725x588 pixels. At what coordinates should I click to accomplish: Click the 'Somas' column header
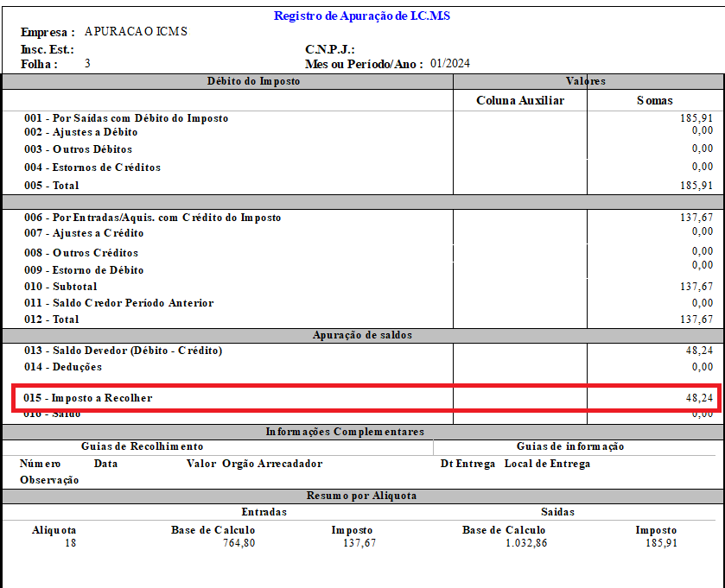pyautogui.click(x=654, y=101)
